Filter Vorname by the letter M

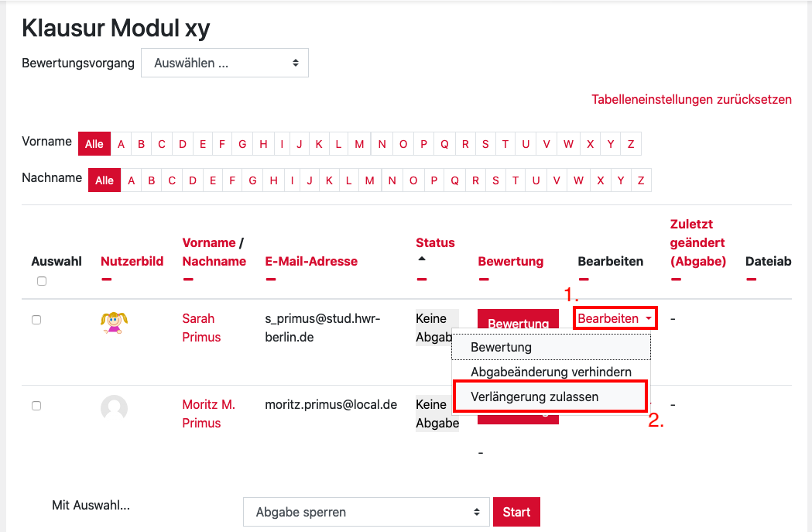(x=360, y=144)
